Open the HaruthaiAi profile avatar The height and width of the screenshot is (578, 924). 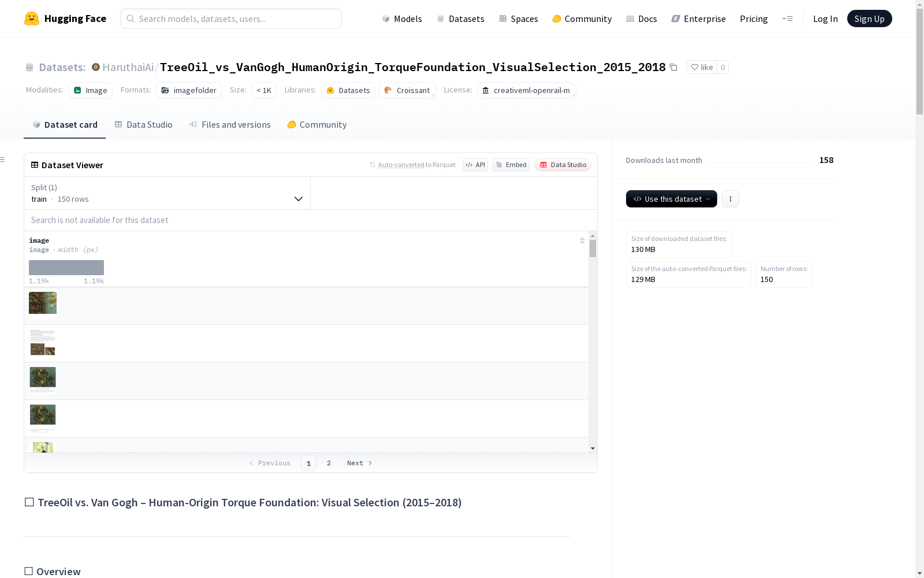point(96,67)
